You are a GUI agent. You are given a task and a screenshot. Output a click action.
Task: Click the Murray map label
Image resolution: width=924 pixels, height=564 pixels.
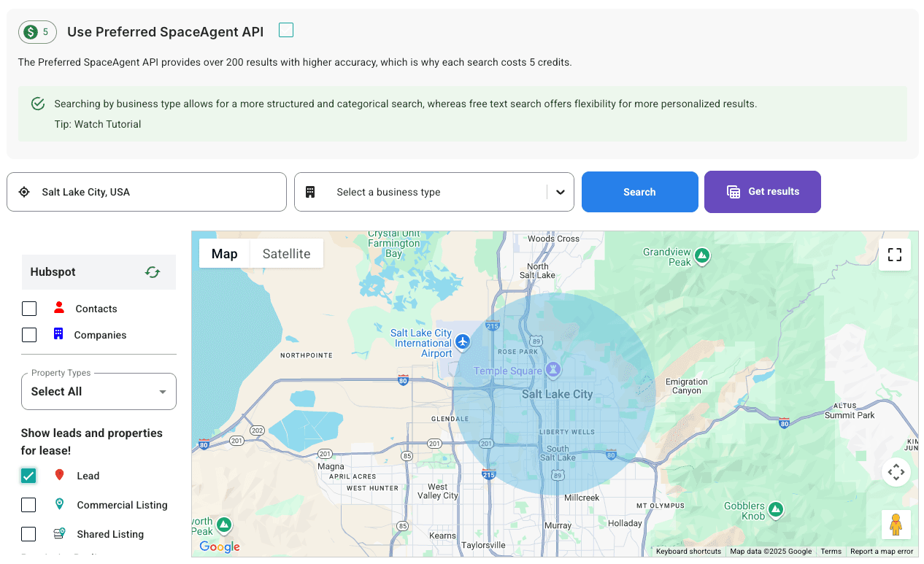[558, 525]
